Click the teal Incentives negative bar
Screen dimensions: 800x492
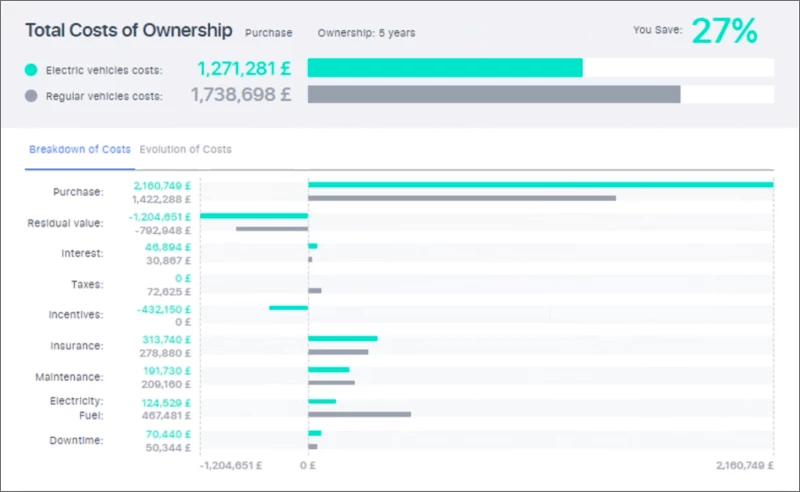click(x=289, y=308)
